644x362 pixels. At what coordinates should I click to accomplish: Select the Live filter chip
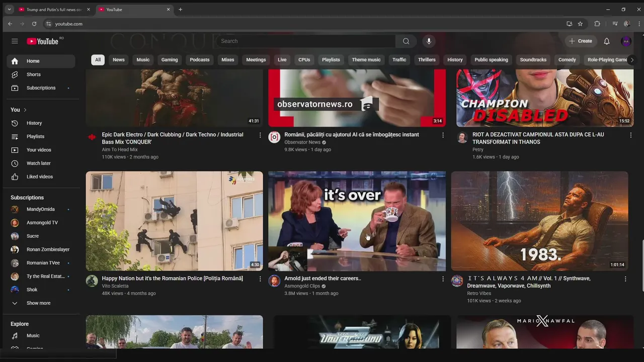(282, 60)
